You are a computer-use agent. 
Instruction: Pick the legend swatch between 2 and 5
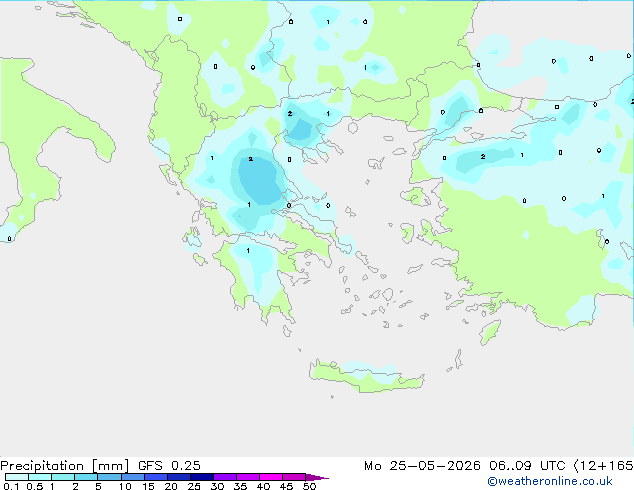tap(86, 477)
